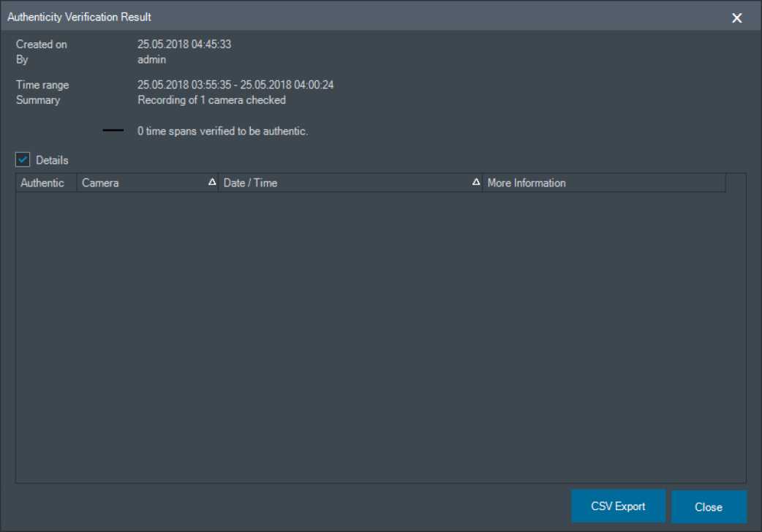
Task: Click the Authenticity Verification Result title bar
Action: click(293, 16)
